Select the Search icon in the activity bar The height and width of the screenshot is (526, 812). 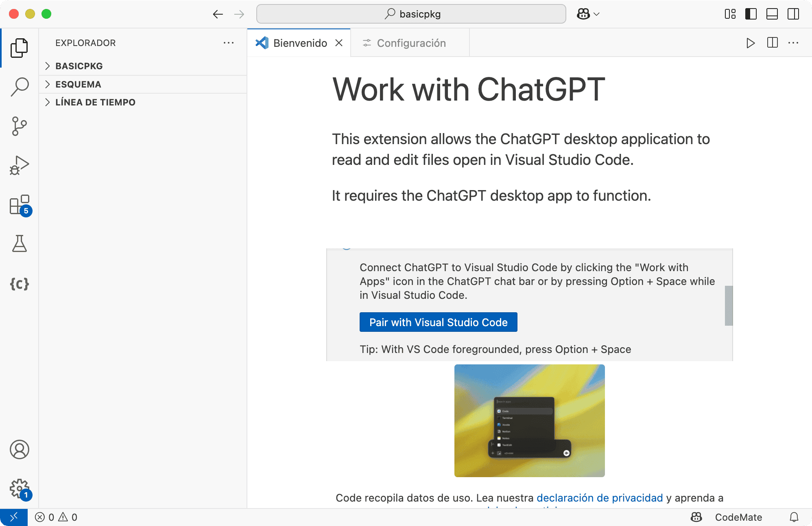(x=19, y=86)
